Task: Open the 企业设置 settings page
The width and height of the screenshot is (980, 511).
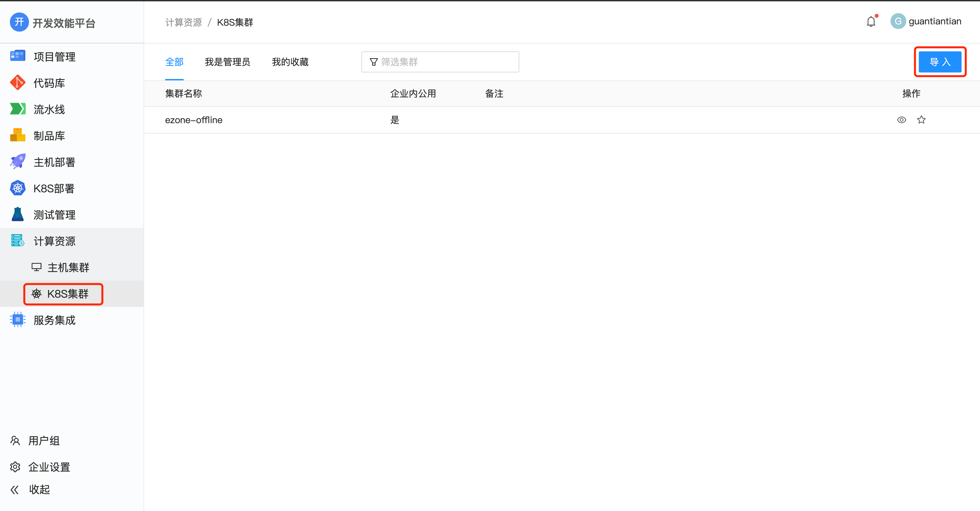Action: coord(49,467)
